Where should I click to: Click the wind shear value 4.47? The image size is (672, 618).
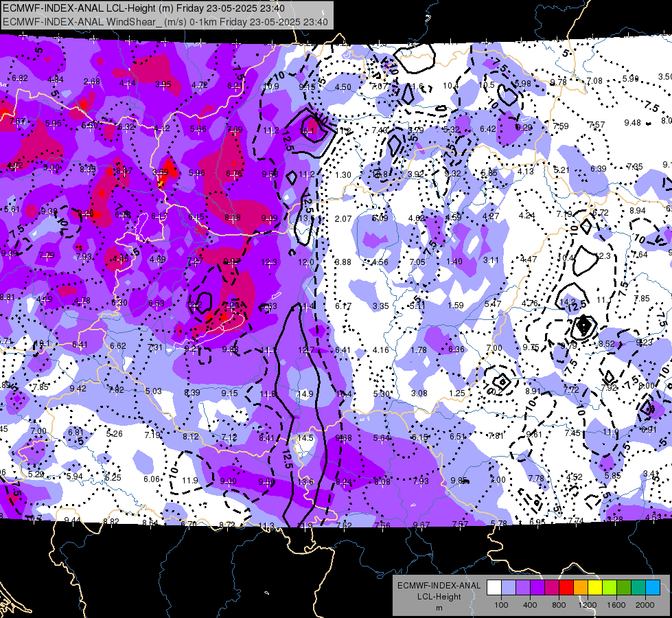pos(528,259)
